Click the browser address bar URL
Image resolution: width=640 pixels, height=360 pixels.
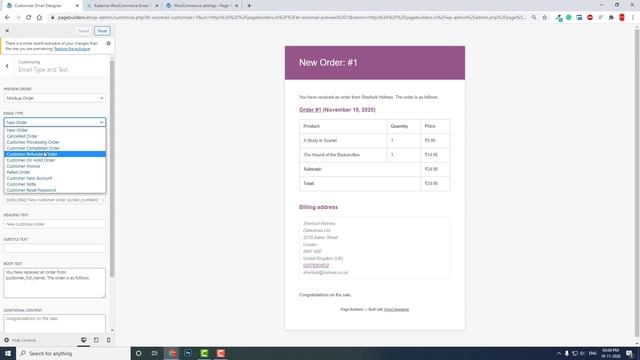pos(291,18)
